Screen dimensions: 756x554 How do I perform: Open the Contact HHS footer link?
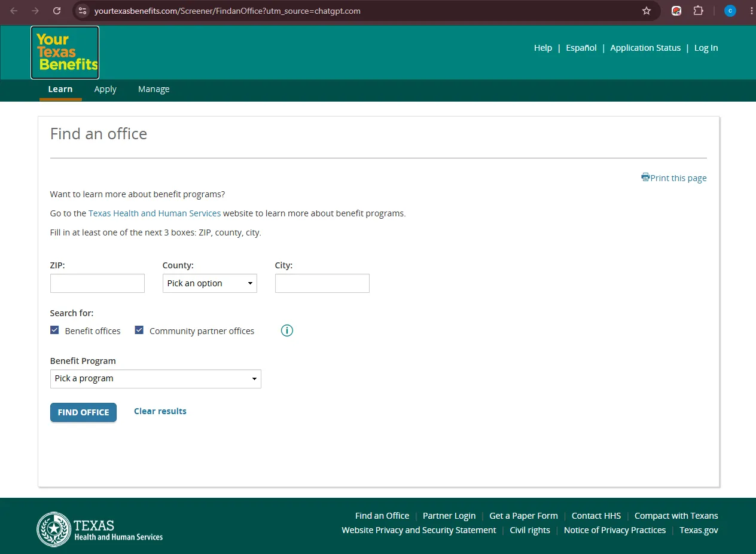click(x=596, y=516)
